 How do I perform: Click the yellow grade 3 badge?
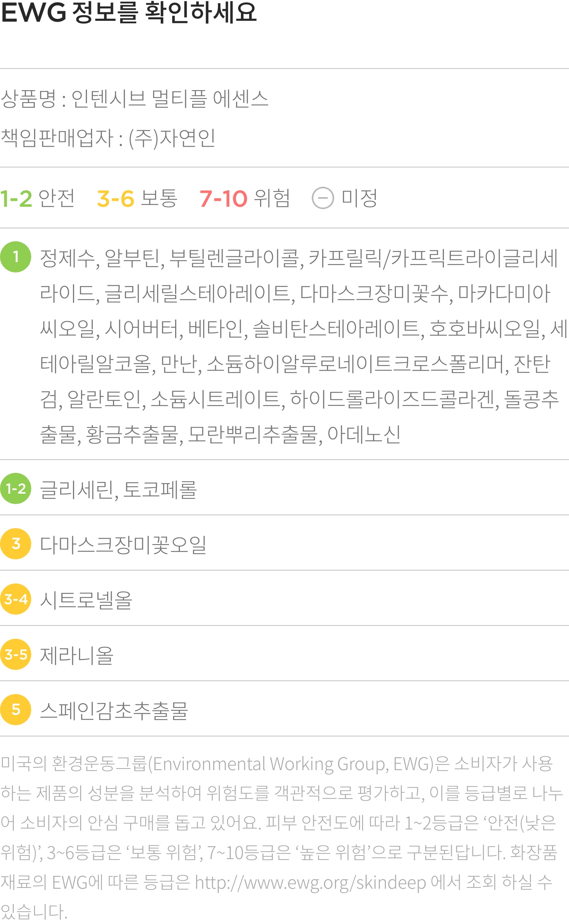click(16, 544)
